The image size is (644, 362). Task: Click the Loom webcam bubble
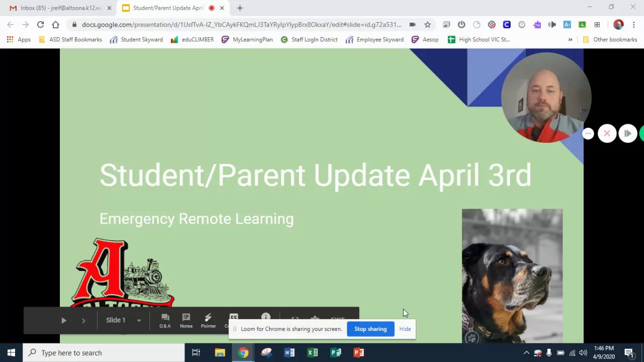pyautogui.click(x=545, y=98)
